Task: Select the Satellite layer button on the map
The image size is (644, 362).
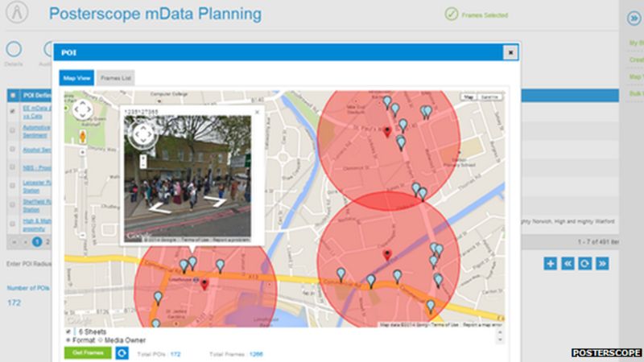Action: coord(489,97)
